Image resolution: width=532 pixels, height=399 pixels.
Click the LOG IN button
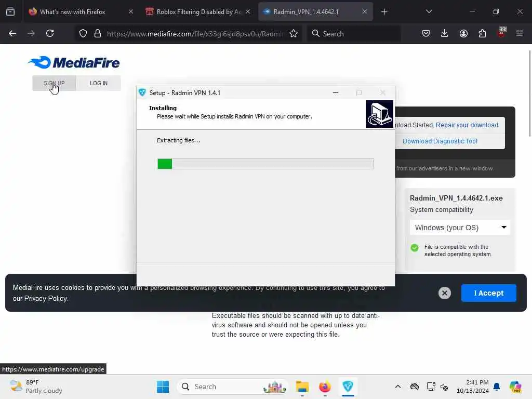click(x=99, y=83)
